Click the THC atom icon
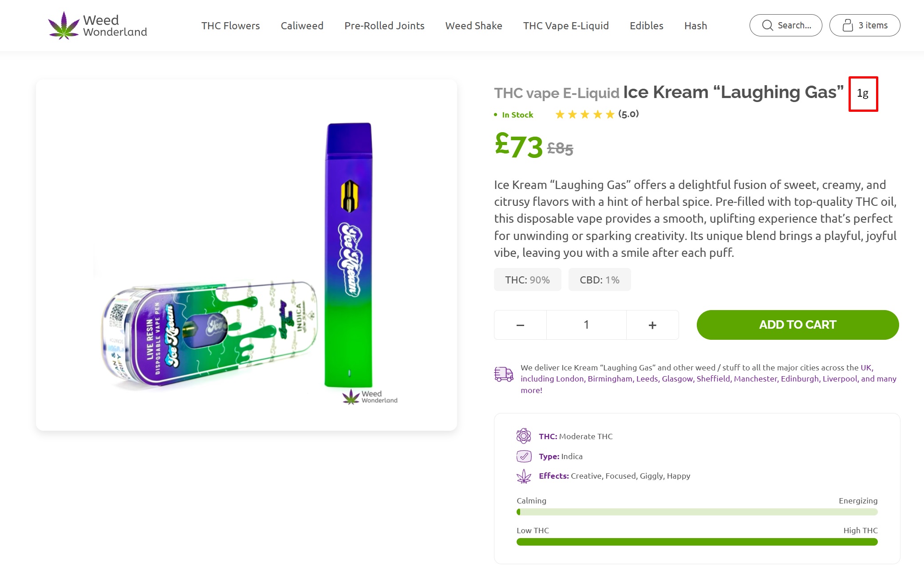 [x=524, y=436]
